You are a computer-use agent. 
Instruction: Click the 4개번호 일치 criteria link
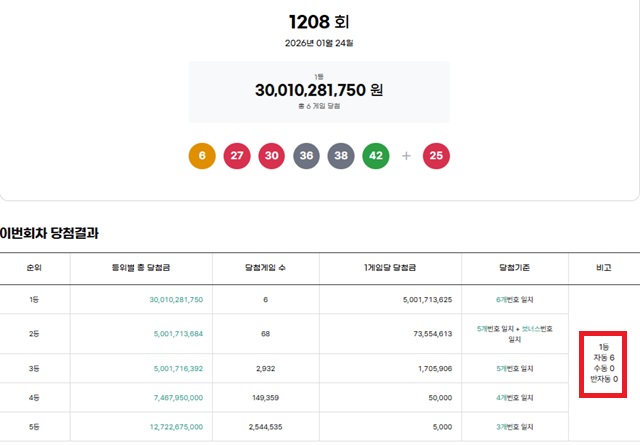(x=514, y=398)
